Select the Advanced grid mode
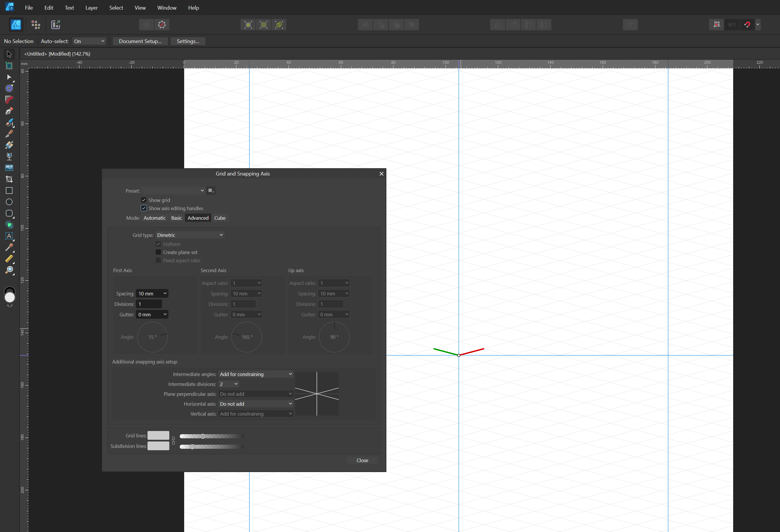The width and height of the screenshot is (780, 532). point(198,218)
